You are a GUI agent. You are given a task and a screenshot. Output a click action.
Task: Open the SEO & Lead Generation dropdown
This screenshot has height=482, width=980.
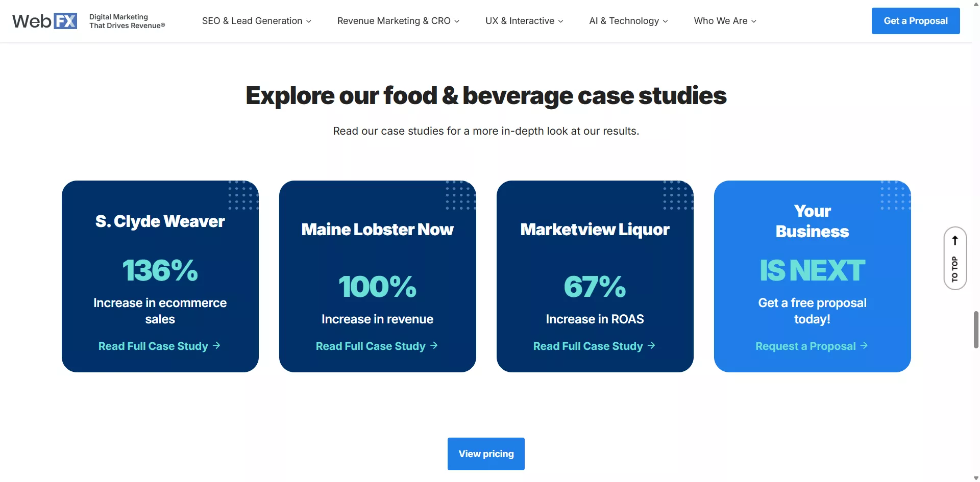pyautogui.click(x=256, y=21)
